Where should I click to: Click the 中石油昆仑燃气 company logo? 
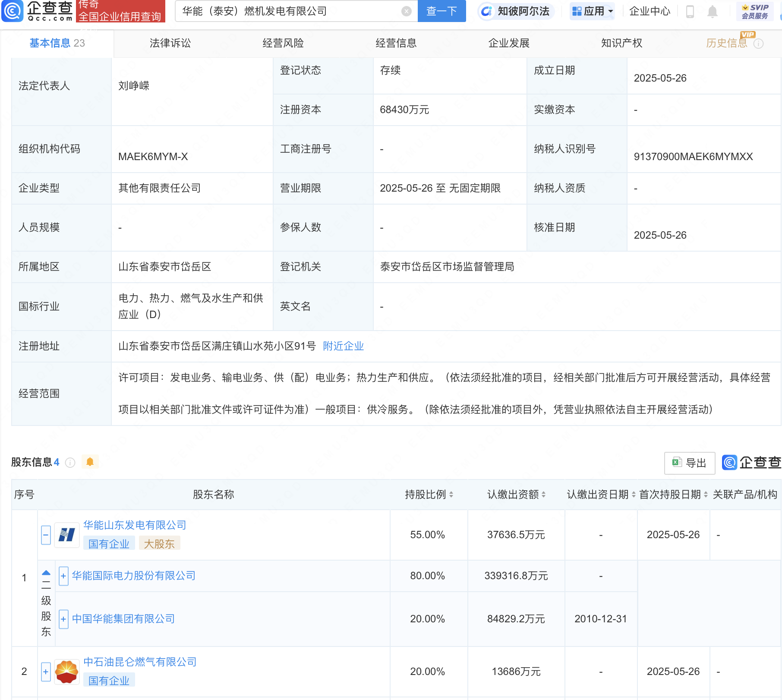pyautogui.click(x=67, y=672)
